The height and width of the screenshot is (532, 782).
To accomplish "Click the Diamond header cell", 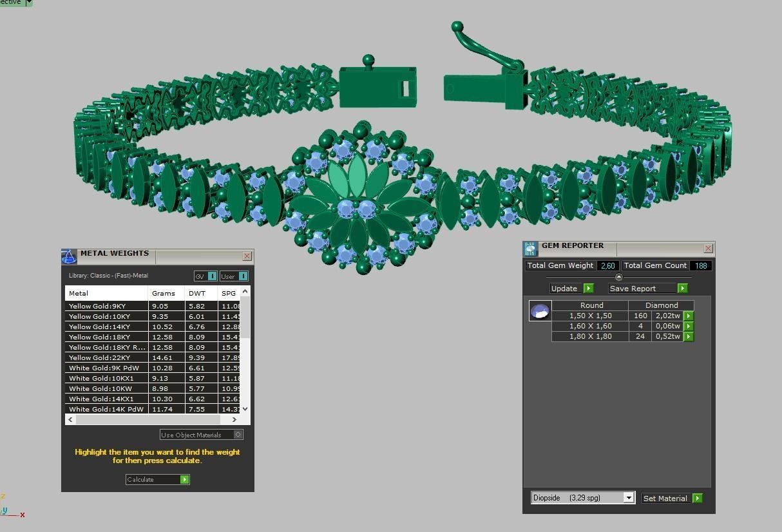I will point(662,305).
